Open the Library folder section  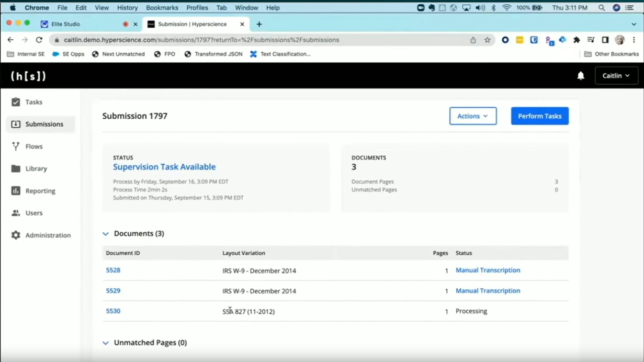(x=36, y=168)
